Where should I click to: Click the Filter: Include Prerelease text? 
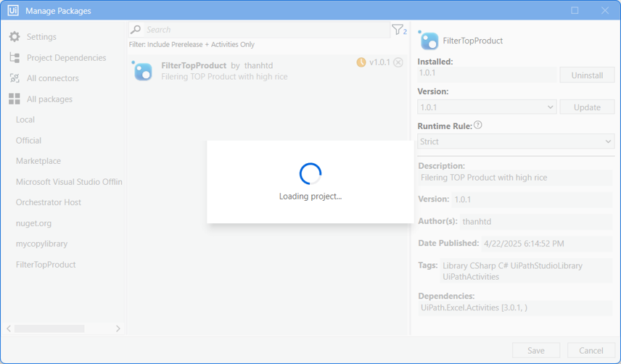(x=192, y=44)
